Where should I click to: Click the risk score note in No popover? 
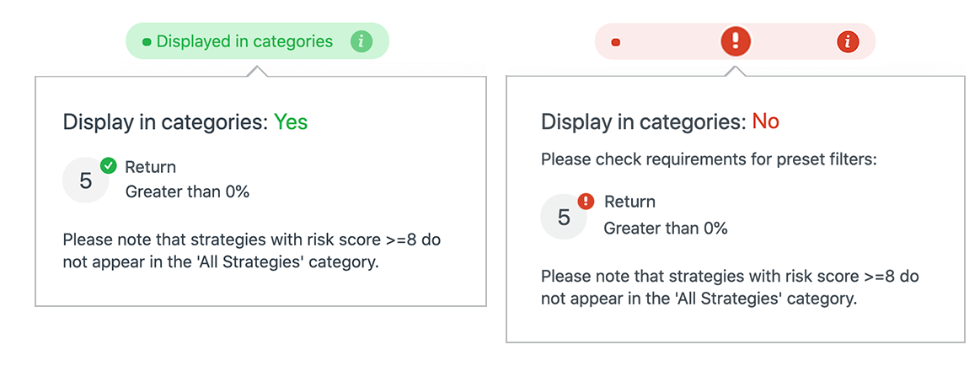click(729, 287)
